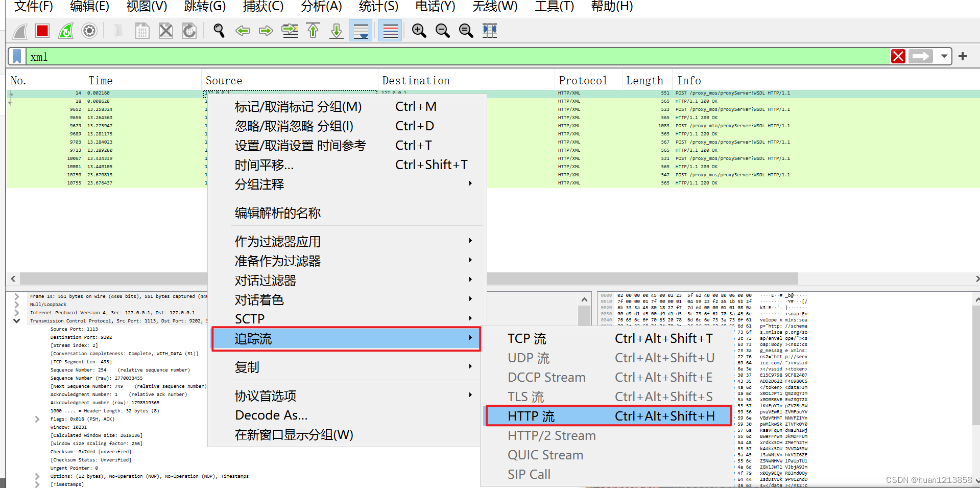Click packet list horizontal scrollbar left arrow
Screen dimensions: 980x488
[x=13, y=278]
